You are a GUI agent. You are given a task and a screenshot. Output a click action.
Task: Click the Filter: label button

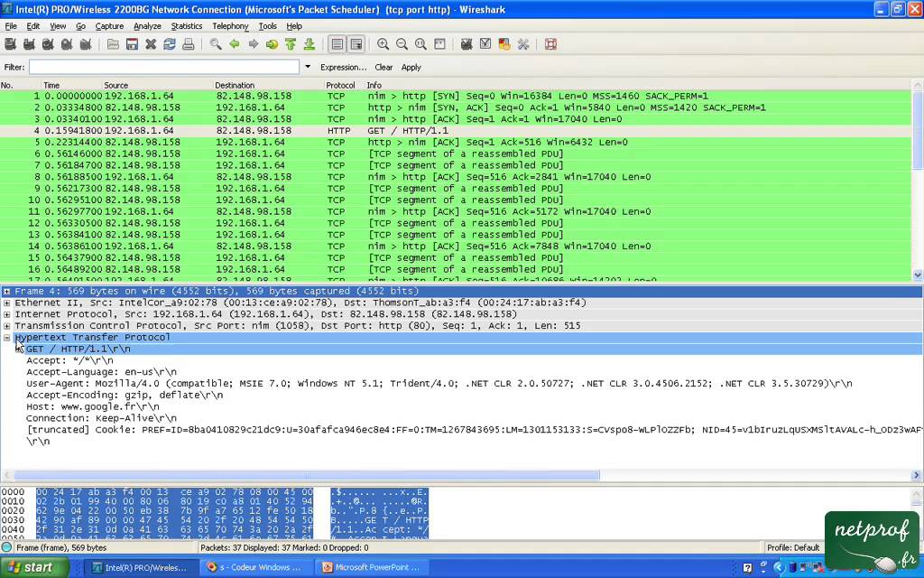click(x=14, y=67)
